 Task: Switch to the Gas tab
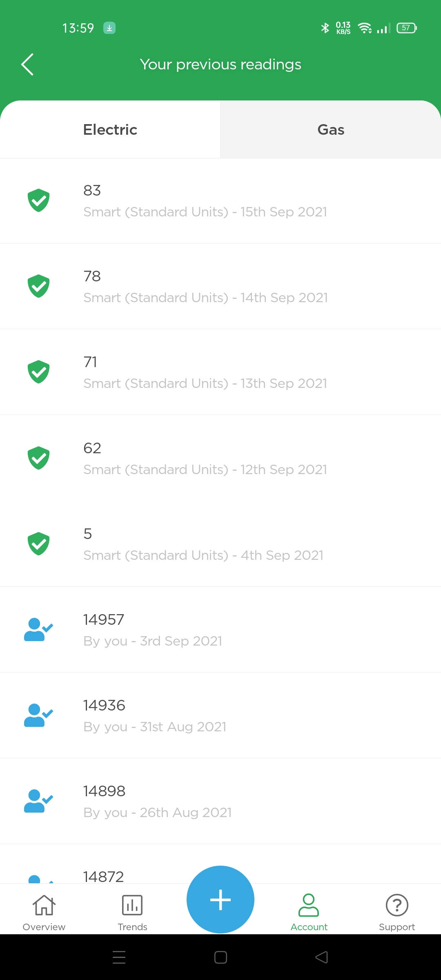[331, 129]
